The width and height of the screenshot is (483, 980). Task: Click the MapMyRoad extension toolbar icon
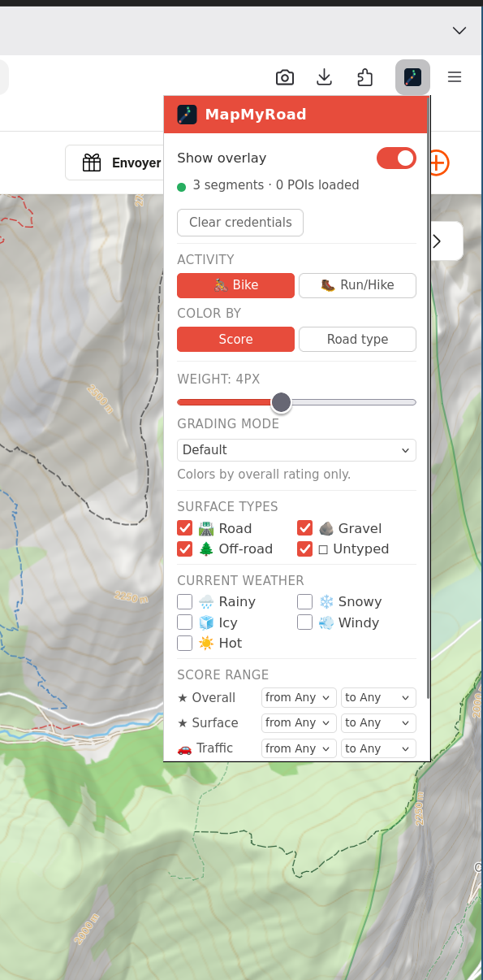(412, 77)
